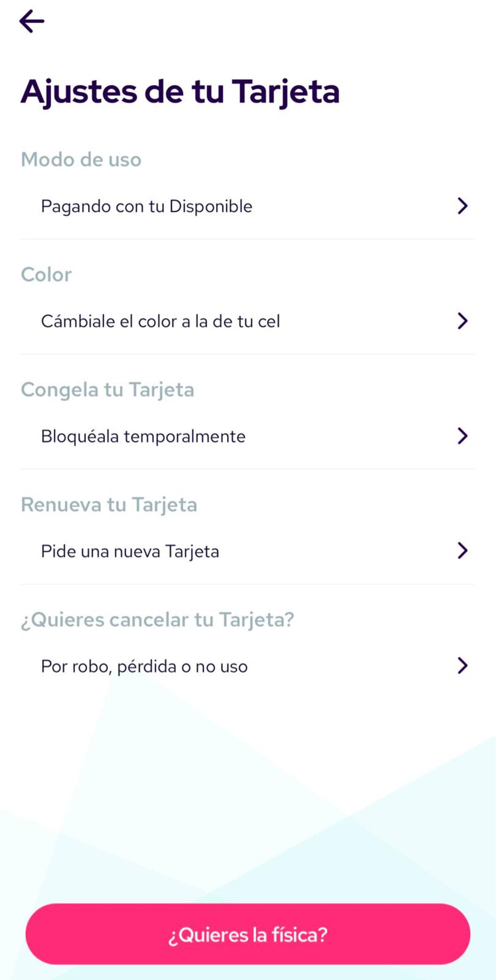Click chevron next to Pagando con tu Disponible

[x=463, y=206]
